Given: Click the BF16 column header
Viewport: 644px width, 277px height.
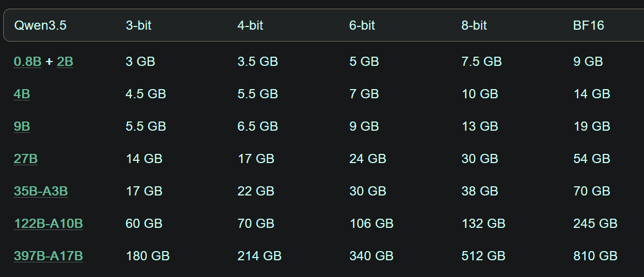Looking at the screenshot, I should (588, 25).
